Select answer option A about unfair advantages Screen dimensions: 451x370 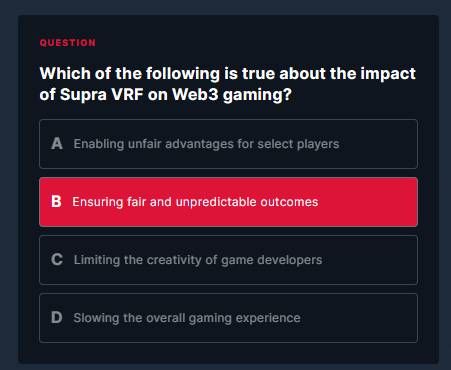click(228, 144)
